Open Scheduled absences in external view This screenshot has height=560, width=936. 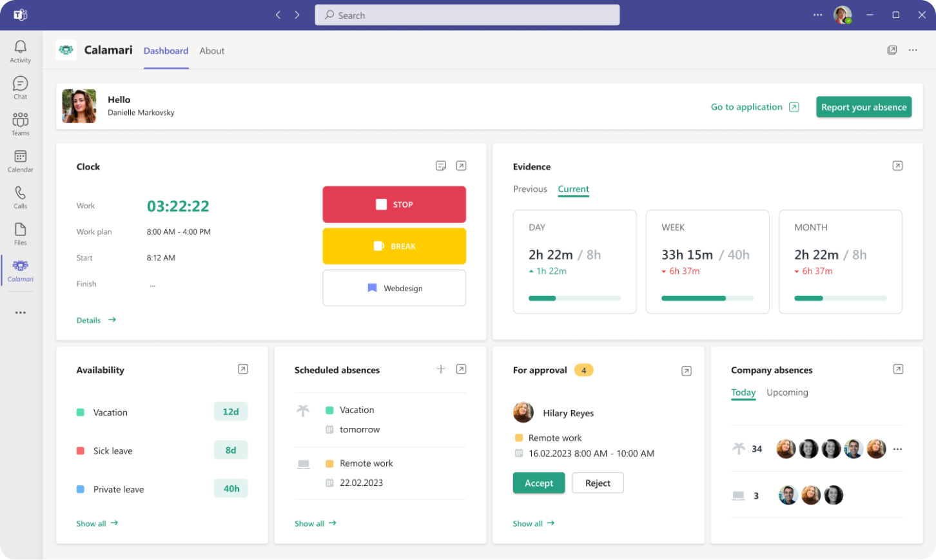pyautogui.click(x=461, y=369)
